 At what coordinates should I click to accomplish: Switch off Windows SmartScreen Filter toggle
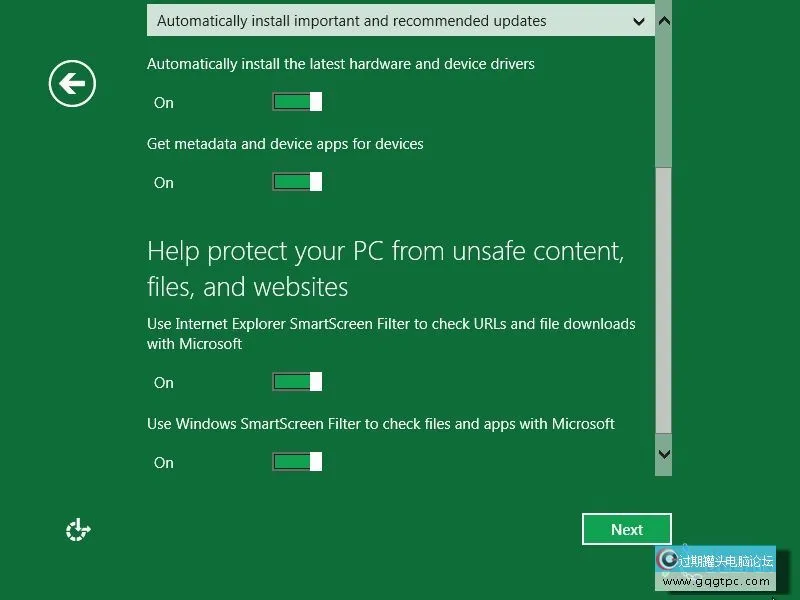[x=297, y=462]
